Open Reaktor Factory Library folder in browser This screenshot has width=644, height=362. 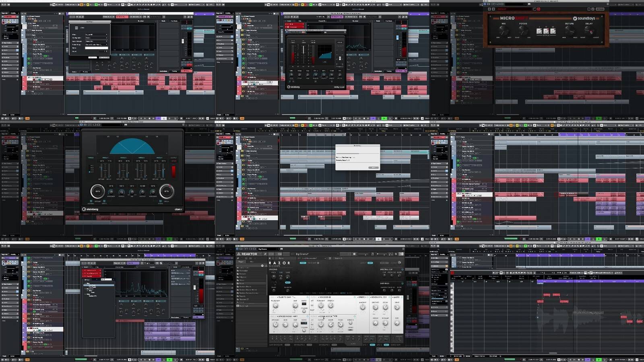click(251, 293)
